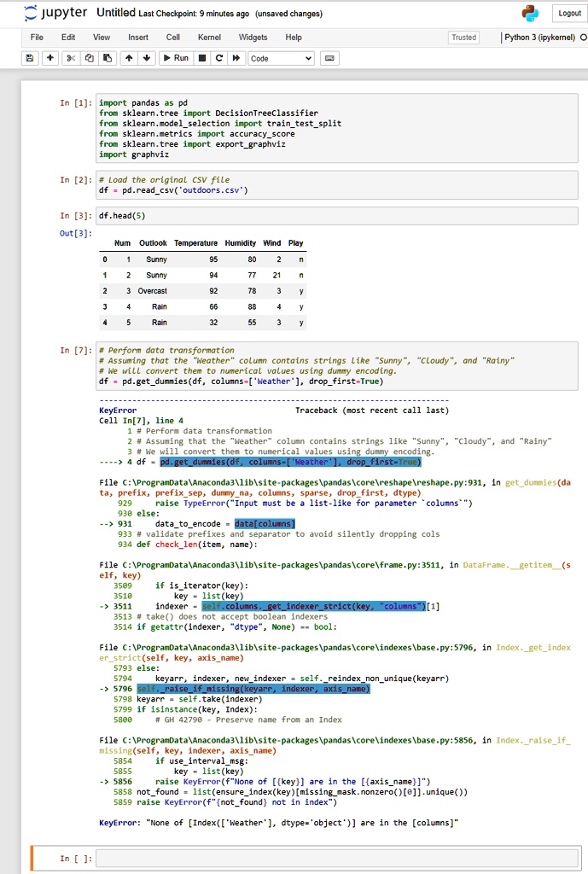Open command palette keyboard icon

329,58
